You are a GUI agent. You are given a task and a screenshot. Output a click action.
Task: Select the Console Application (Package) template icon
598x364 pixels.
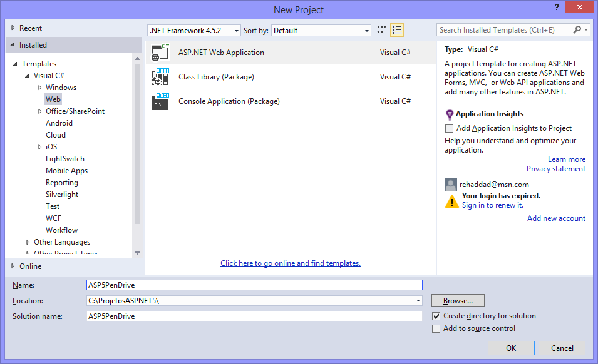(160, 101)
